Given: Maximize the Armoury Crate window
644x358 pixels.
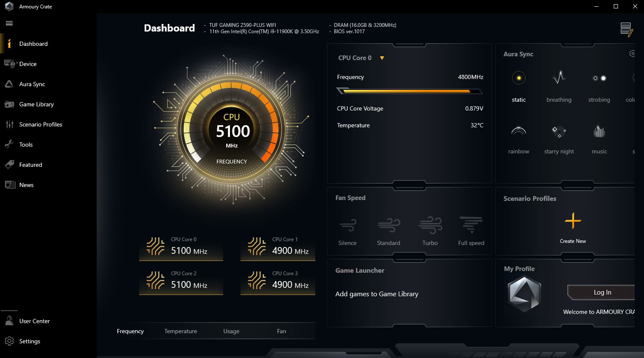Looking at the screenshot, I should pos(616,6).
